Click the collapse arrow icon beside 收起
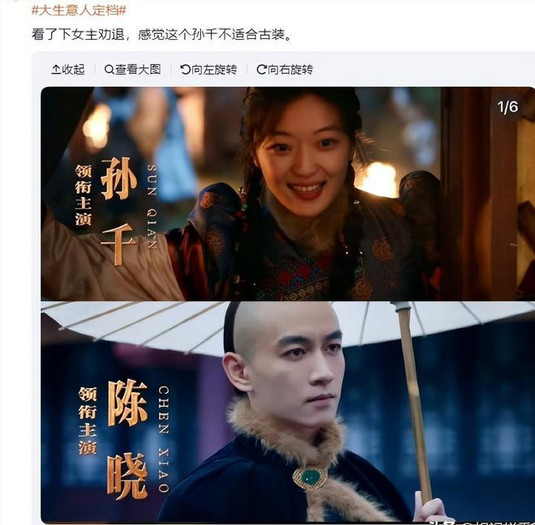Viewport: 535px width, 525px height. [56, 70]
